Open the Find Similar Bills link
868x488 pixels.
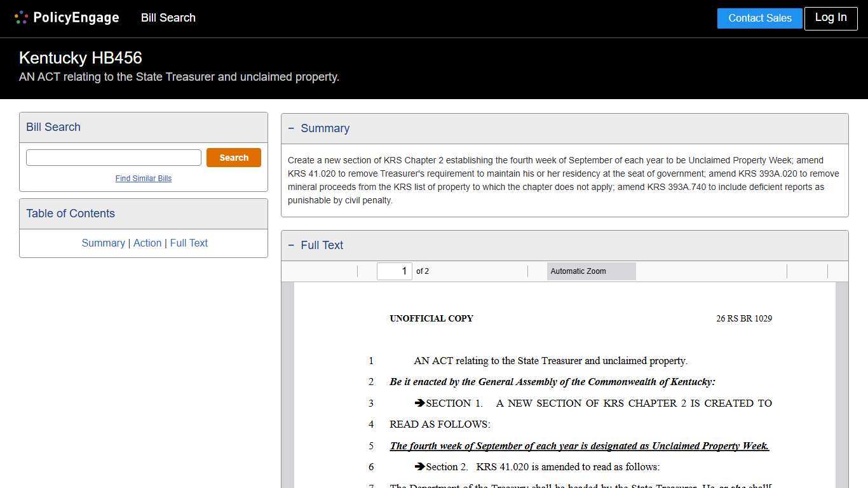click(x=143, y=179)
